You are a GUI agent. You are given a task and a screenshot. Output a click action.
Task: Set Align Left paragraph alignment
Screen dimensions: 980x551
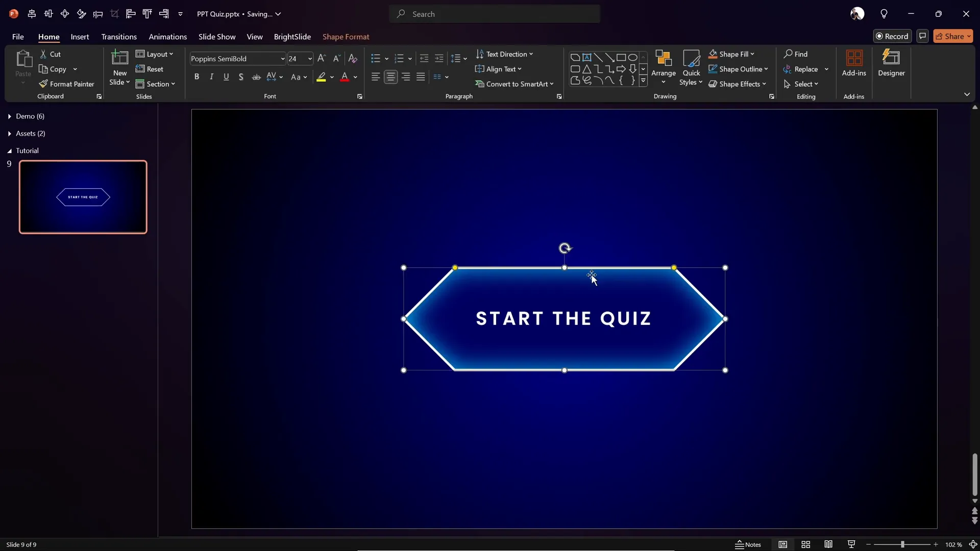click(x=376, y=77)
